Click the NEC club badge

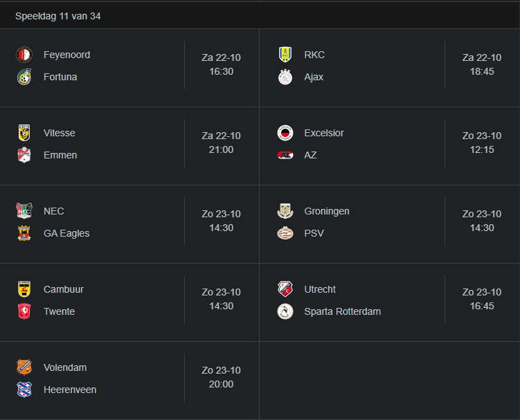[24, 211]
